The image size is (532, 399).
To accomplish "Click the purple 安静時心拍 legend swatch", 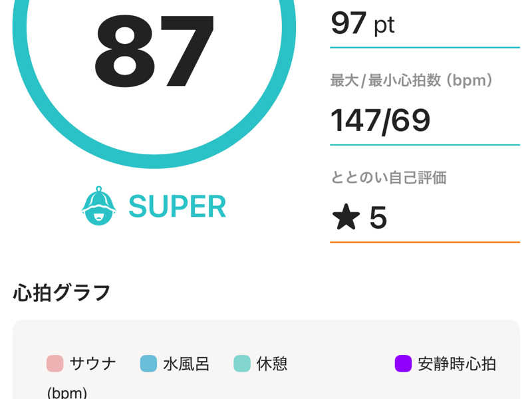I will click(403, 364).
